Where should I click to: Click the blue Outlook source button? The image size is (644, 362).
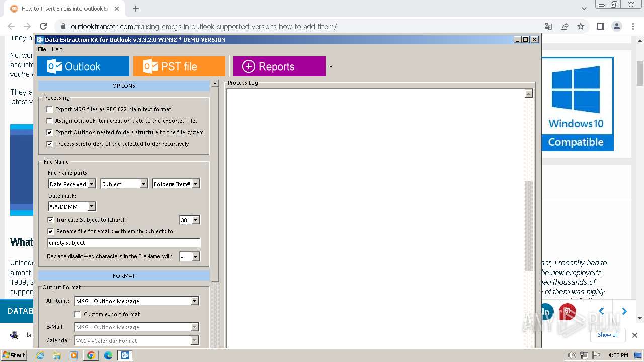coord(83,66)
